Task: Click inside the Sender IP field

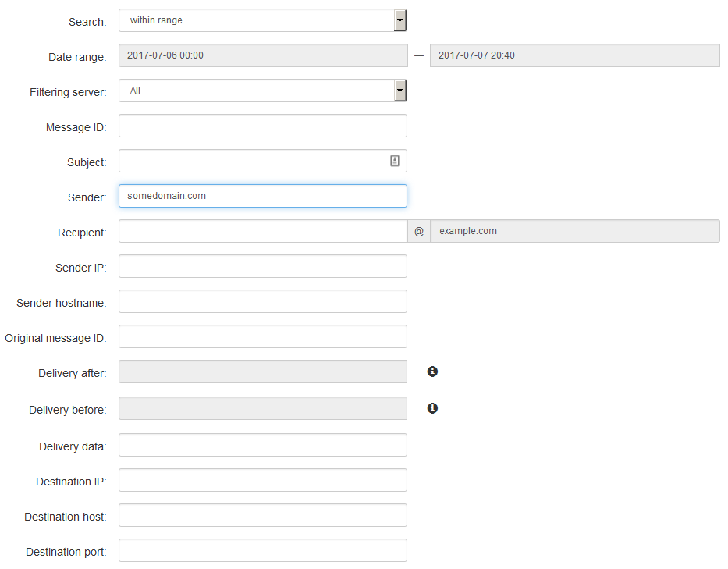Action: click(x=262, y=266)
